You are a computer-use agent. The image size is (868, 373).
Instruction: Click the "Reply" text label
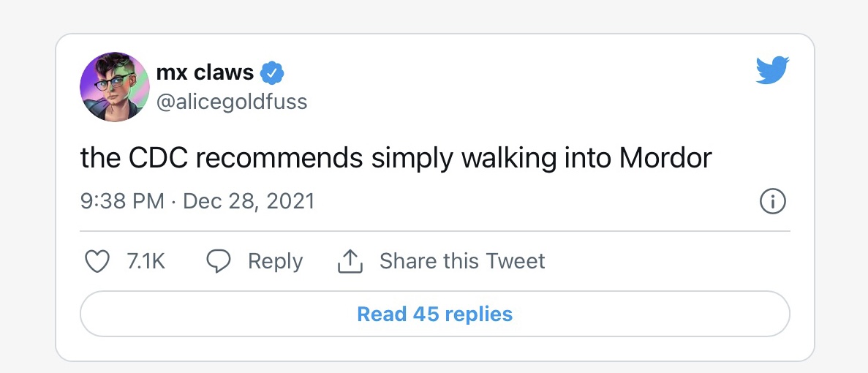275,261
